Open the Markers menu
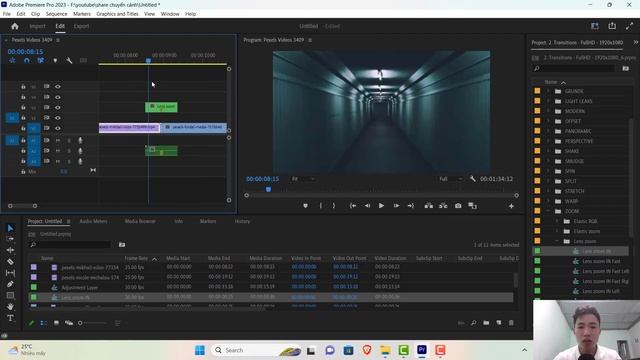This screenshot has width=640, height=360. (x=82, y=14)
